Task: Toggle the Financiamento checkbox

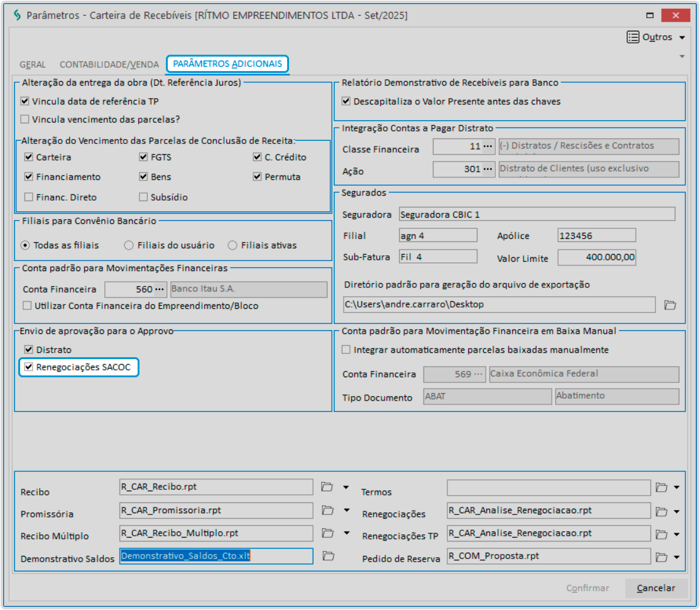Action: (28, 177)
